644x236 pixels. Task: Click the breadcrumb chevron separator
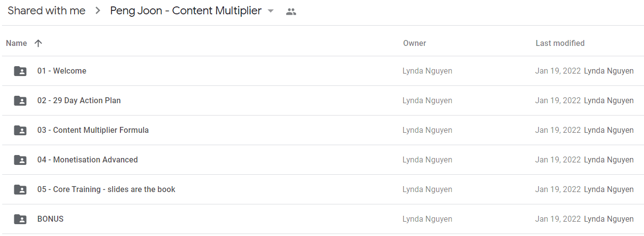(98, 11)
